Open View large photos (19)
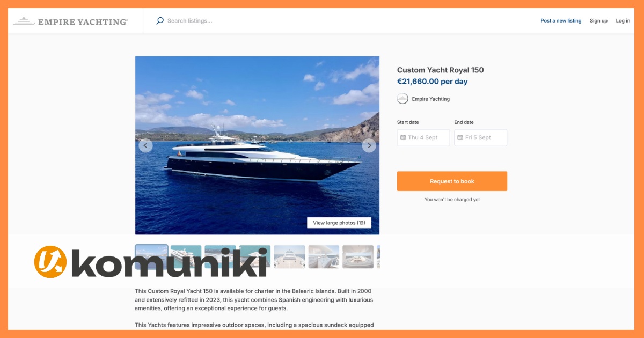Screen dimensions: 644x338 339,223
